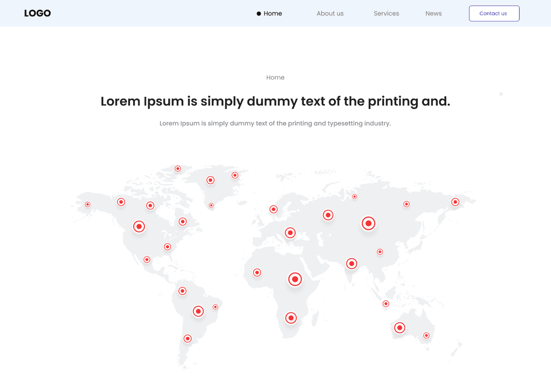Select the marker in southern Africa
This screenshot has height=392, width=551.
(291, 318)
